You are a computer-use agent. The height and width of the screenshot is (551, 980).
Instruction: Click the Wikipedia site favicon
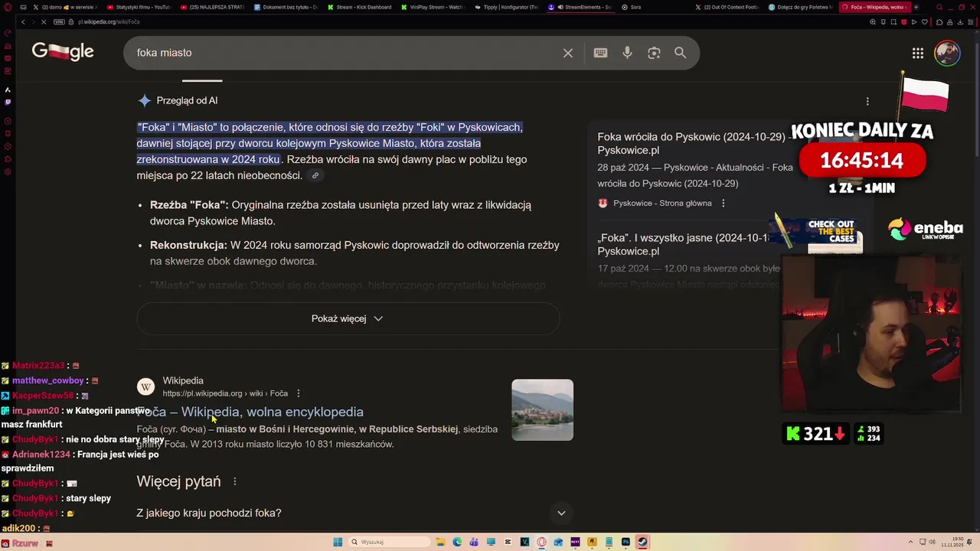[x=145, y=386]
